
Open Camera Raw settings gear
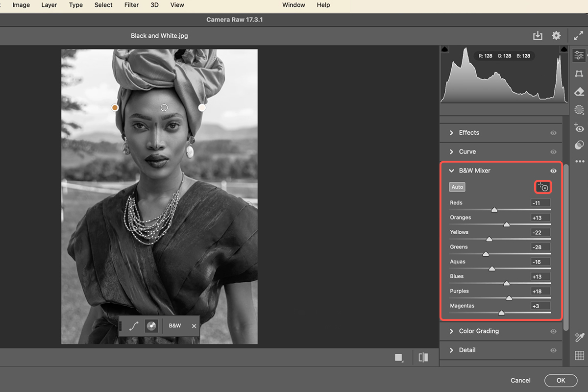[x=556, y=36]
